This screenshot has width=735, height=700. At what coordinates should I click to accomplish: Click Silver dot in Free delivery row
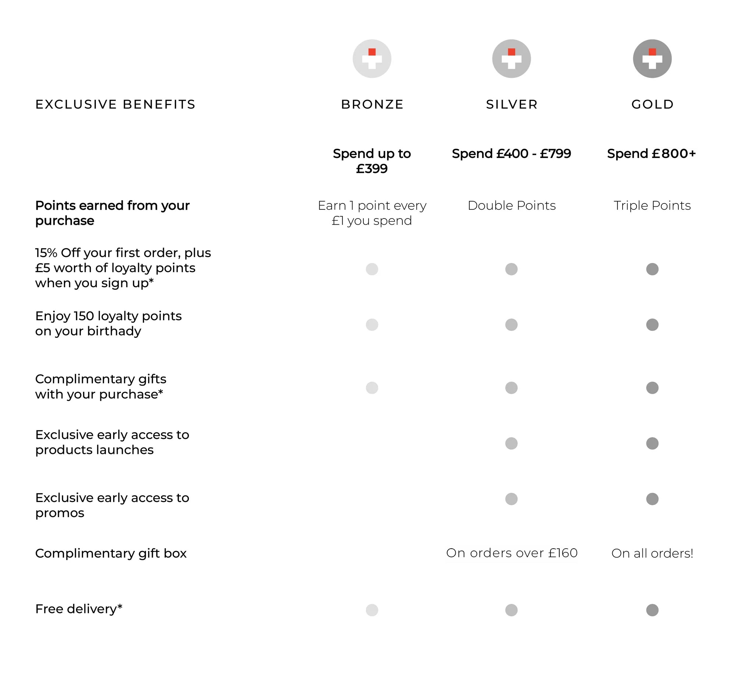click(511, 610)
